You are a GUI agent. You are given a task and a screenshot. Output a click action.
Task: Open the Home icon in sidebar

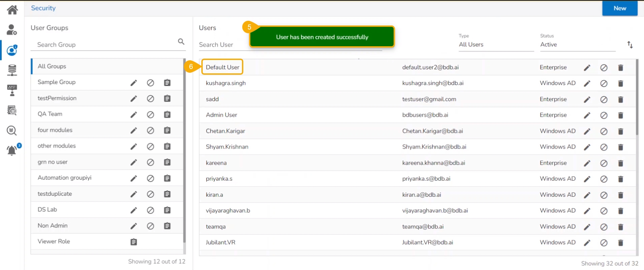point(12,10)
